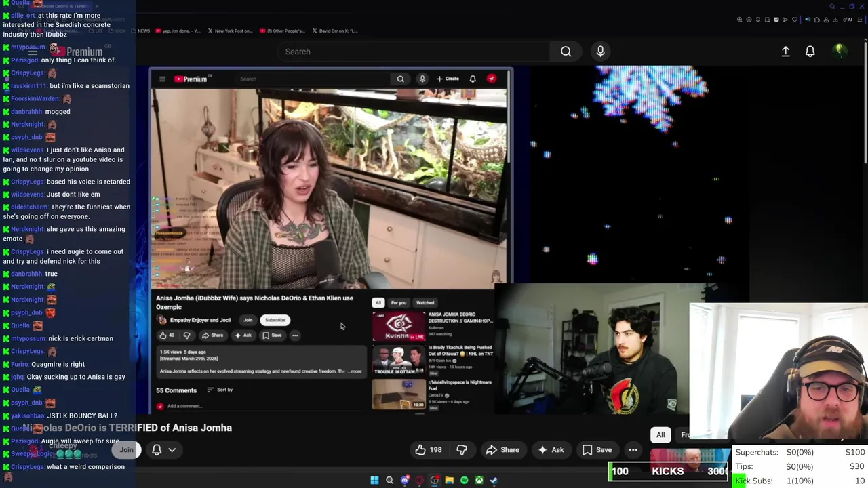Select the inner All filter chip
Image resolution: width=868 pixels, height=488 pixels.
click(378, 303)
